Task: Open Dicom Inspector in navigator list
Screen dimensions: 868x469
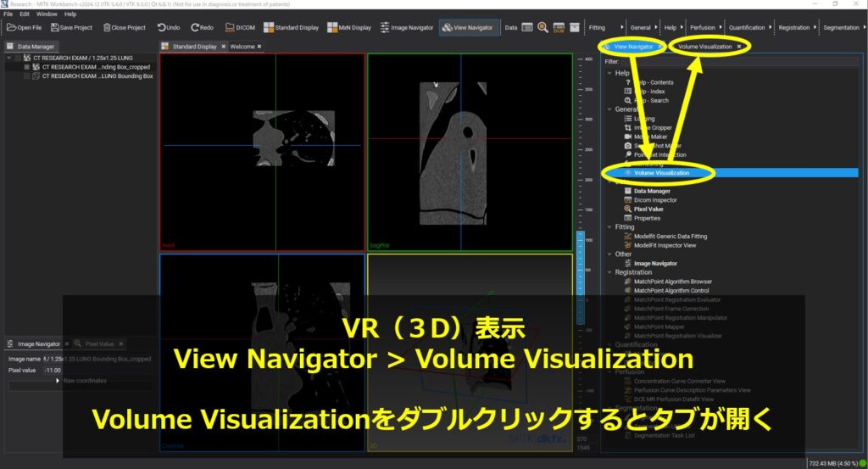Action: 650,200
